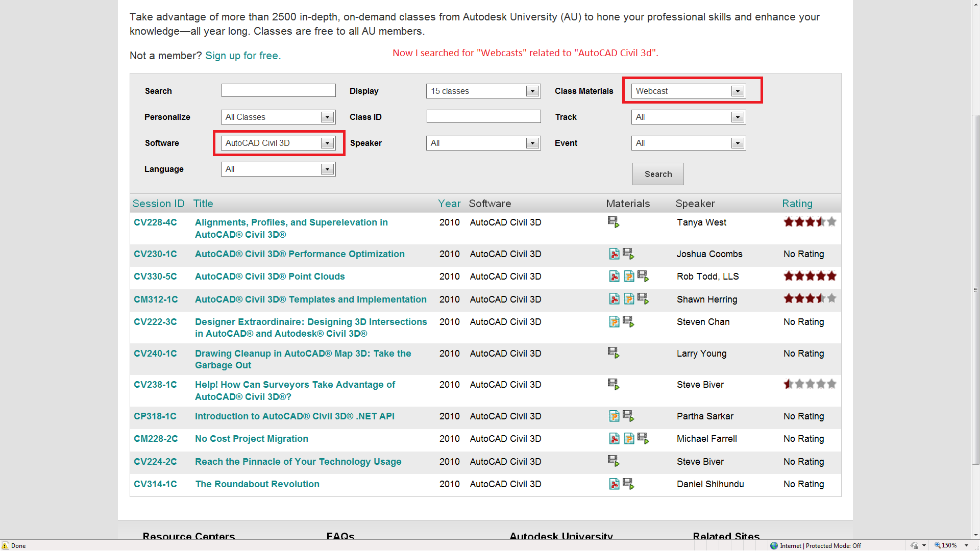
Task: Click speaker name Partha Sarkar
Action: tap(705, 416)
